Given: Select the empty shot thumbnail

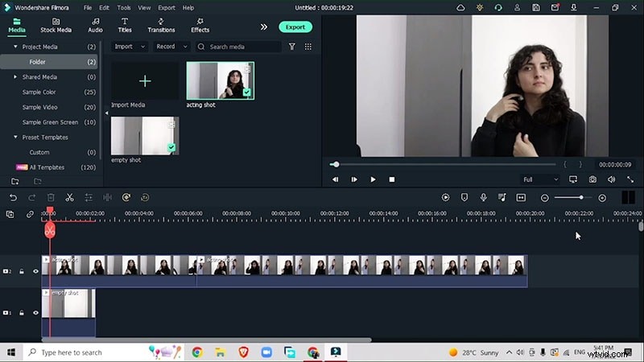Looking at the screenshot, I should click(145, 136).
